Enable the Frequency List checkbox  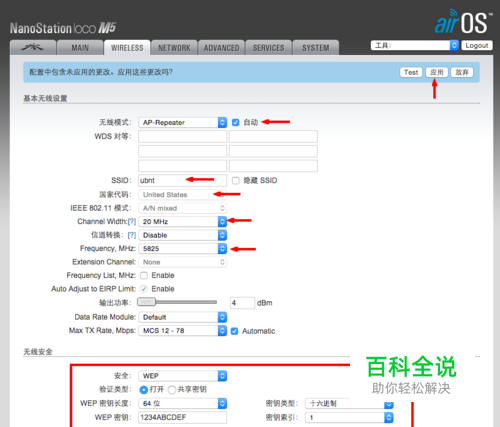tap(144, 275)
